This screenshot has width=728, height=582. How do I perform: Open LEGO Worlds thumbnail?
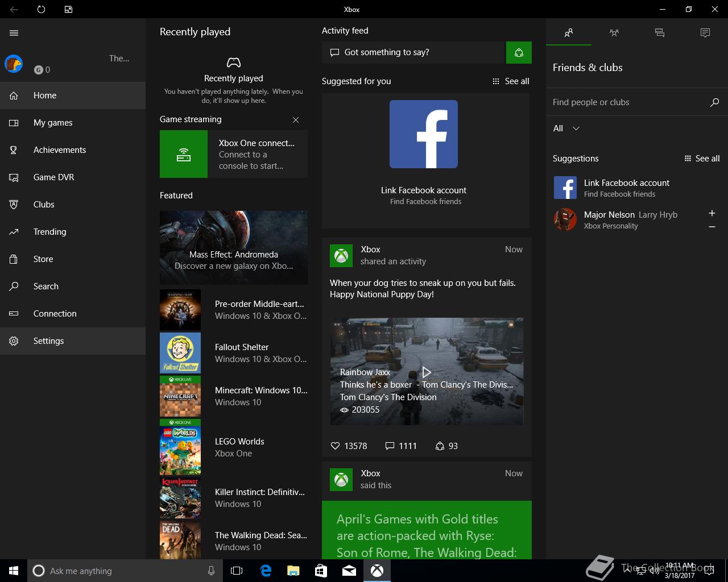180,447
